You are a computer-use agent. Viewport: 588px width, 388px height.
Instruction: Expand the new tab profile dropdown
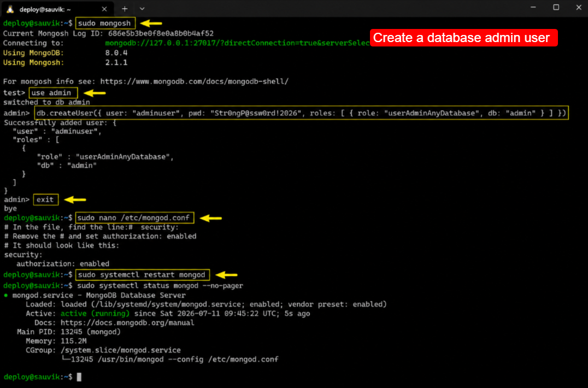142,9
